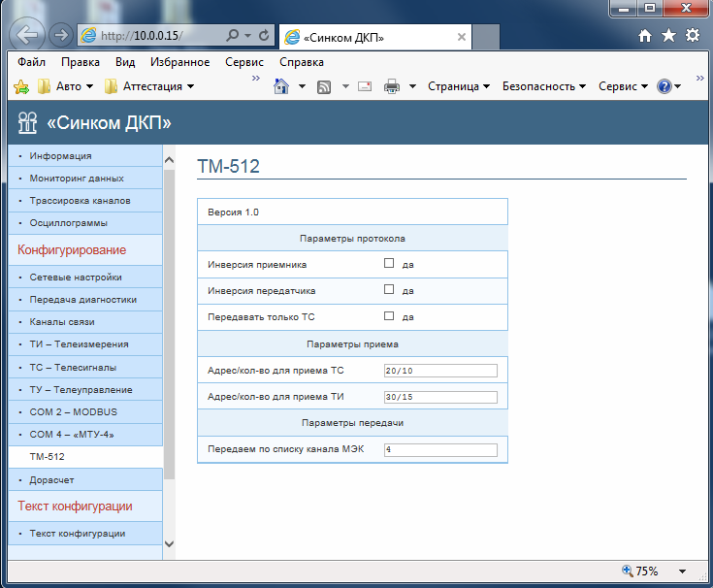Click the browser Back arrow button
713x588 pixels.
point(29,35)
